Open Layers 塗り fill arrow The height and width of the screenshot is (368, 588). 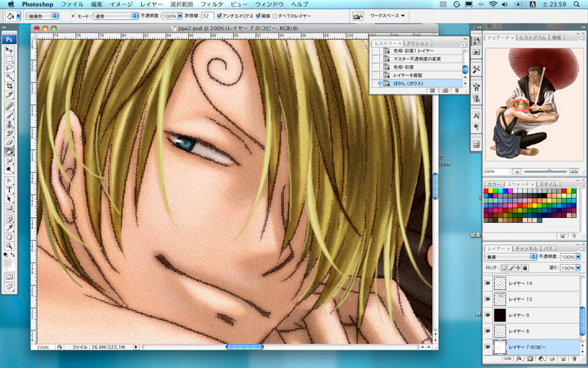coord(578,268)
